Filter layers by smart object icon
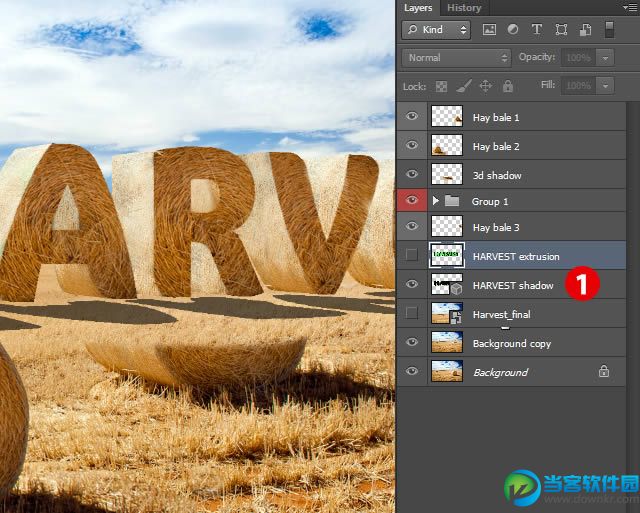640x513 pixels. (x=585, y=30)
